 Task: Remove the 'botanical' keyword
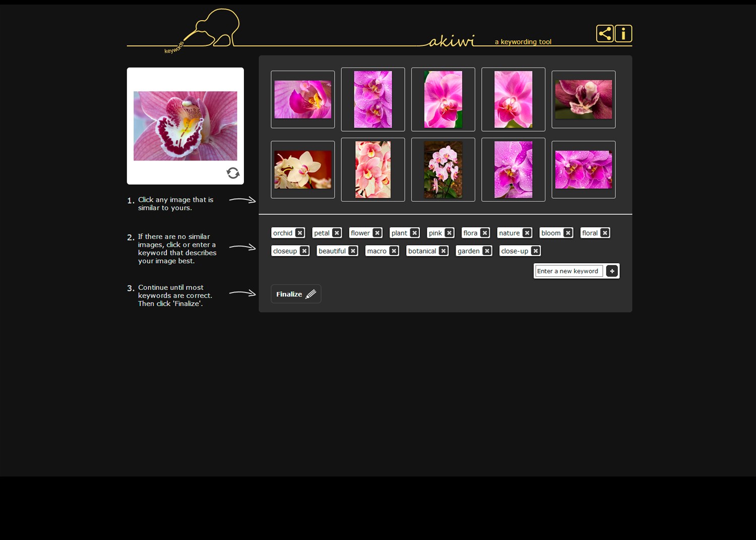pyautogui.click(x=443, y=251)
